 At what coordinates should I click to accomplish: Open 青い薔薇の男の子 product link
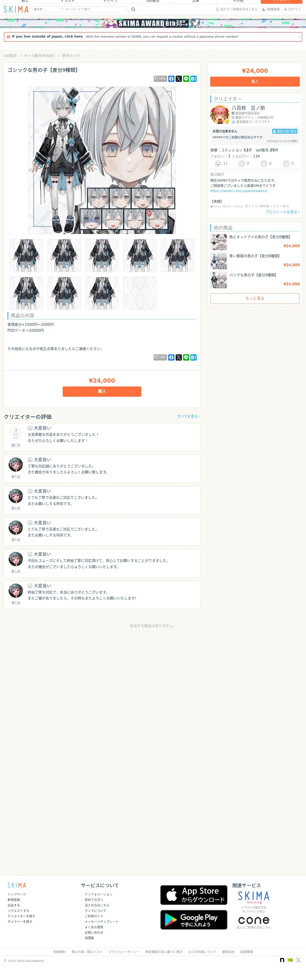click(255, 256)
